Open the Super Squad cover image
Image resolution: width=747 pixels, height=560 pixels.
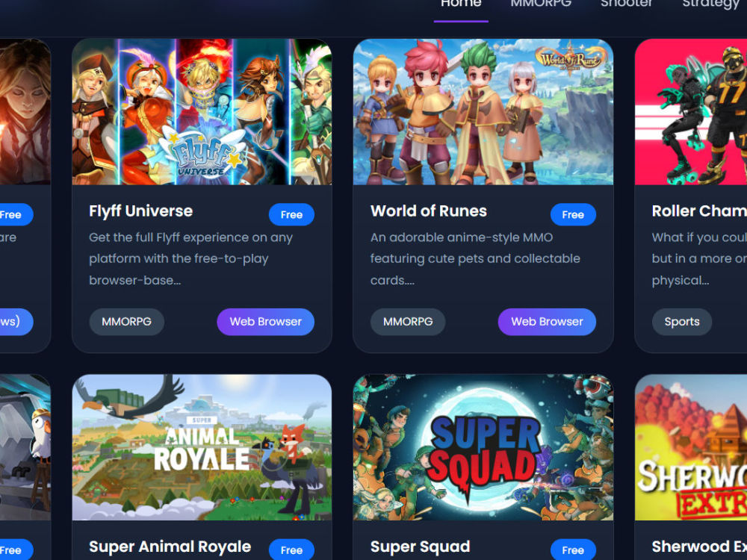(x=483, y=447)
